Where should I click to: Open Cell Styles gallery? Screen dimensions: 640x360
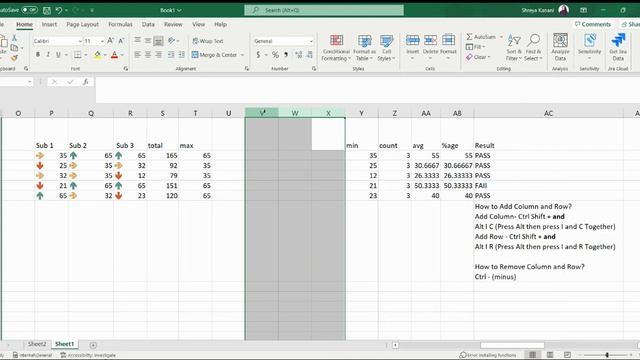(x=386, y=47)
